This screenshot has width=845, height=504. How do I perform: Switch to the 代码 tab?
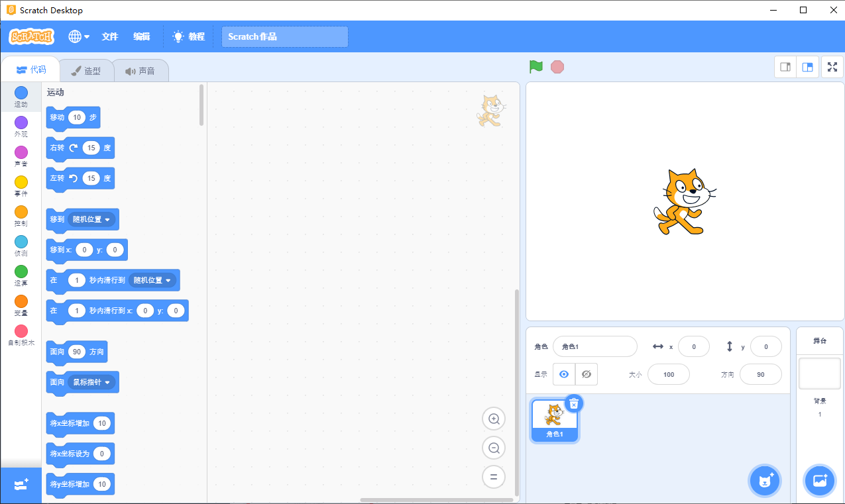coord(30,70)
